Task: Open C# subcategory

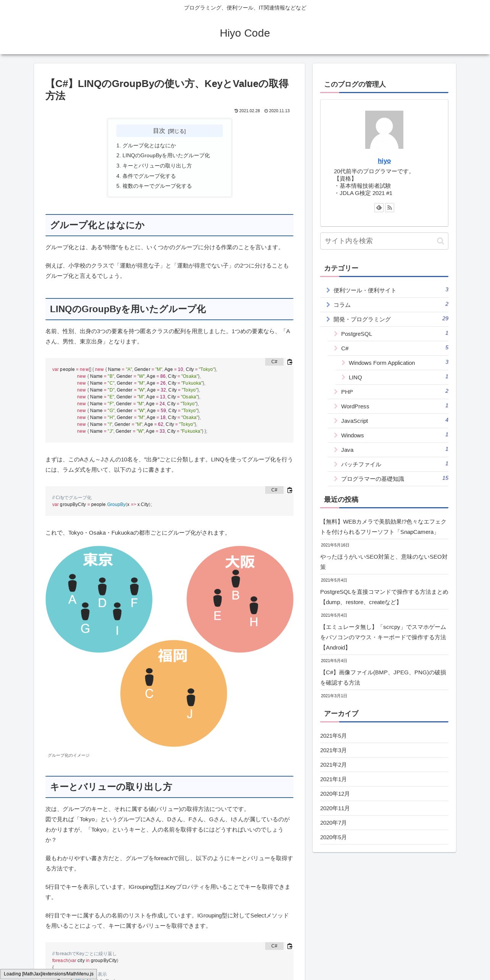Action: 388,348
